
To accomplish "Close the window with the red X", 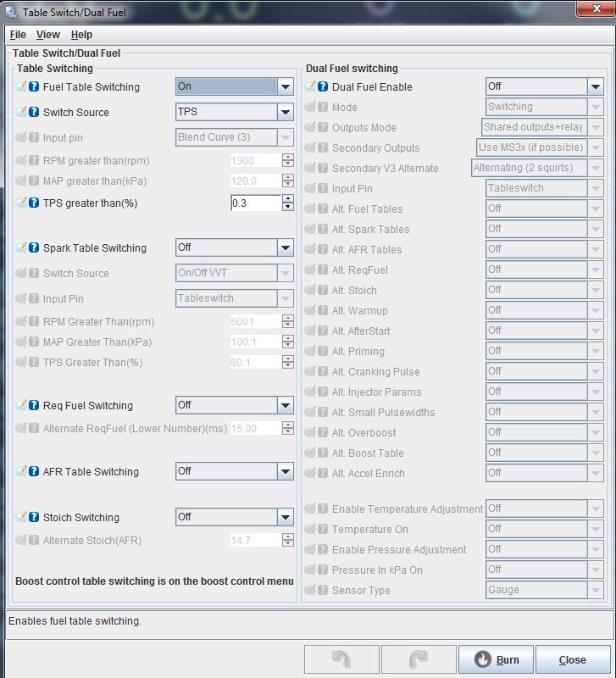I will [596, 8].
